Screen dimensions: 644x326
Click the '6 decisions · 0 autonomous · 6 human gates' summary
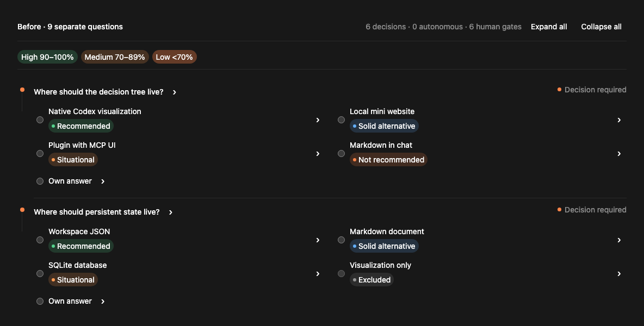pyautogui.click(x=444, y=27)
